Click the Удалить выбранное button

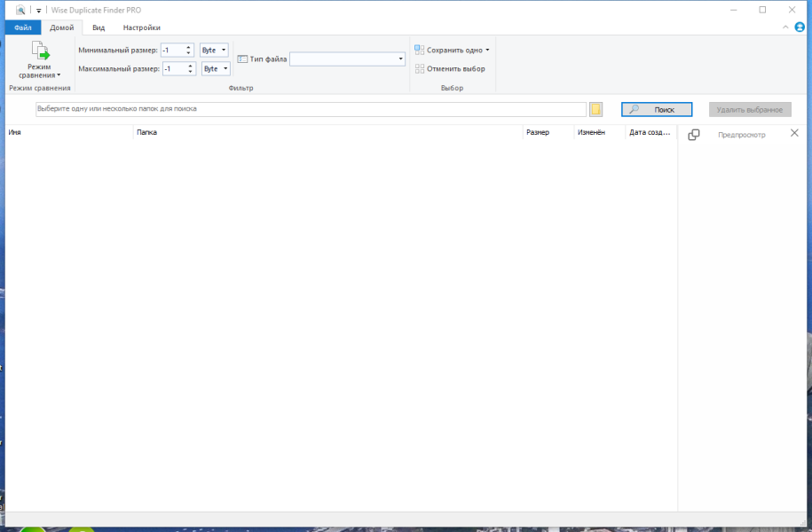tap(750, 110)
